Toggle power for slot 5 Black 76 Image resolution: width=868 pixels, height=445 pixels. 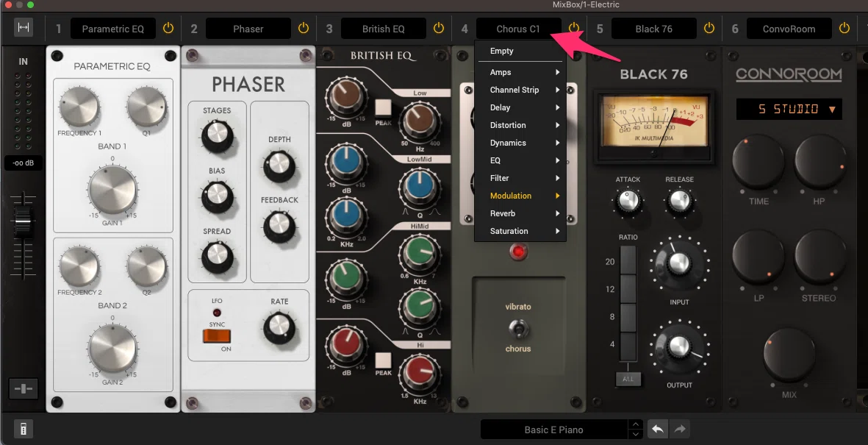[x=709, y=28]
